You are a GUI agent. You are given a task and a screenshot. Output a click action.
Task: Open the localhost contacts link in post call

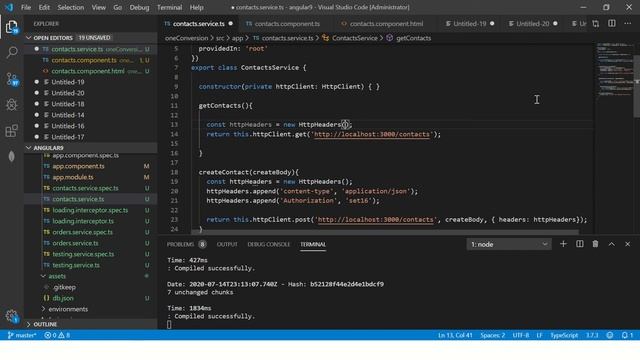376,220
